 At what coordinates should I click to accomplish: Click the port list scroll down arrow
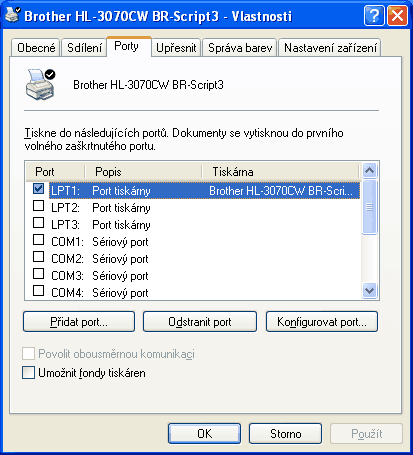(369, 291)
